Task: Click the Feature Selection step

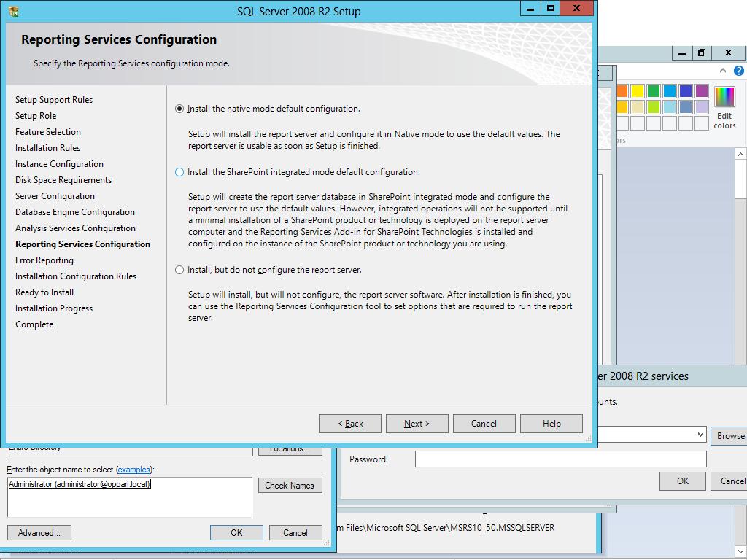Action: tap(48, 132)
